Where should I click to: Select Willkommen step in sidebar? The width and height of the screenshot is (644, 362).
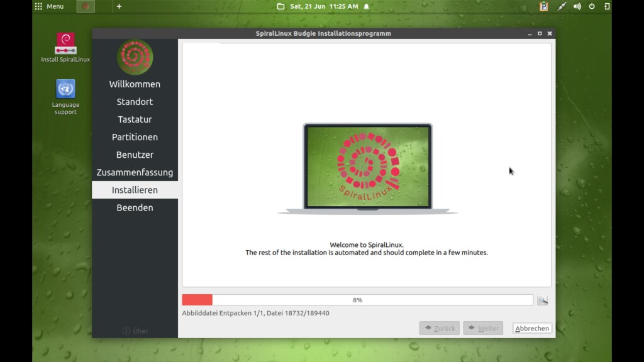tap(135, 84)
